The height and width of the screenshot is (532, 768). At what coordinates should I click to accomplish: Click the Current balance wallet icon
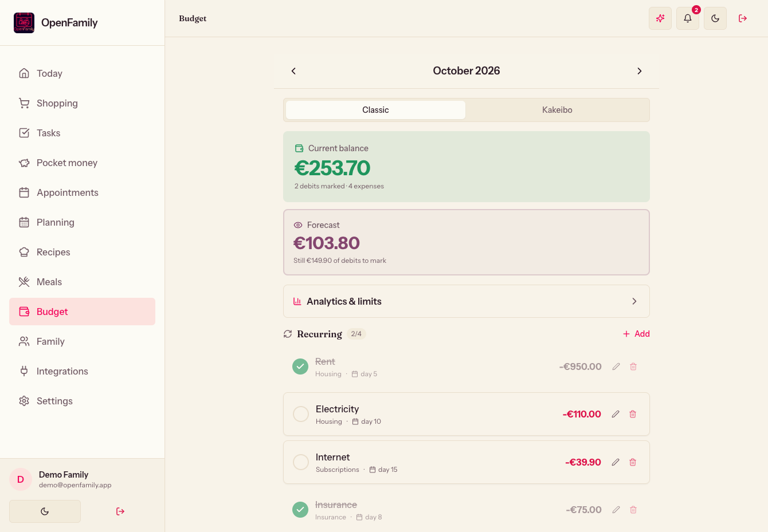pos(299,148)
